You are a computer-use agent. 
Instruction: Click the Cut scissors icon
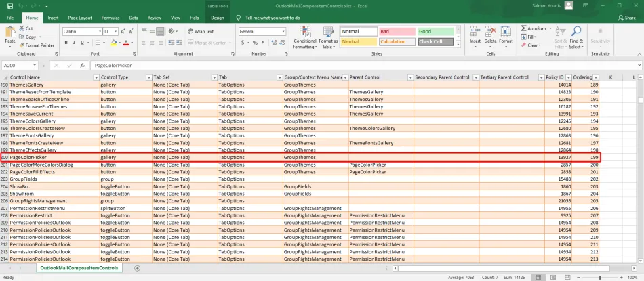pos(22,29)
